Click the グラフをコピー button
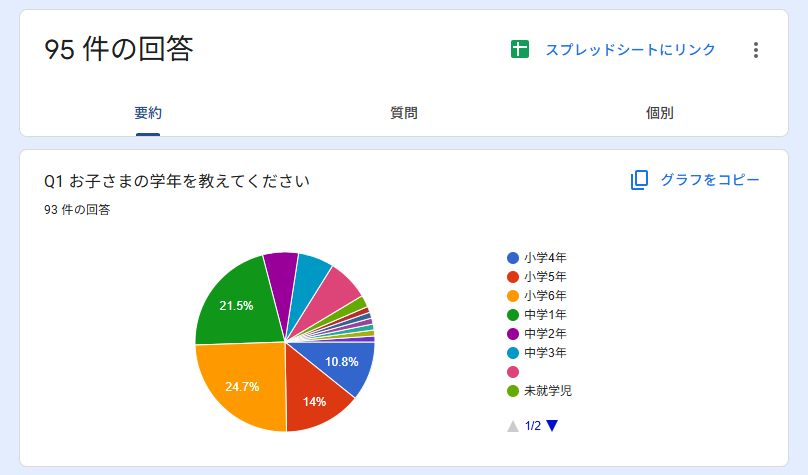The height and width of the screenshot is (475, 808). (710, 180)
